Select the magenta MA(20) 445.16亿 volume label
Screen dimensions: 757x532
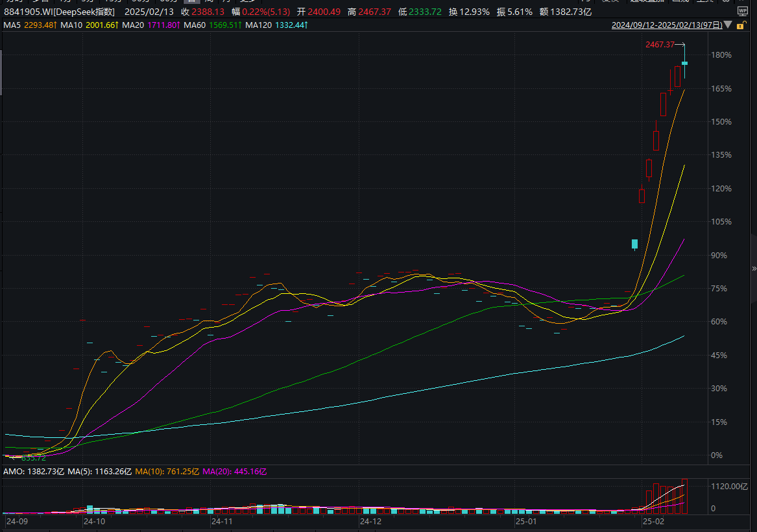click(x=235, y=471)
